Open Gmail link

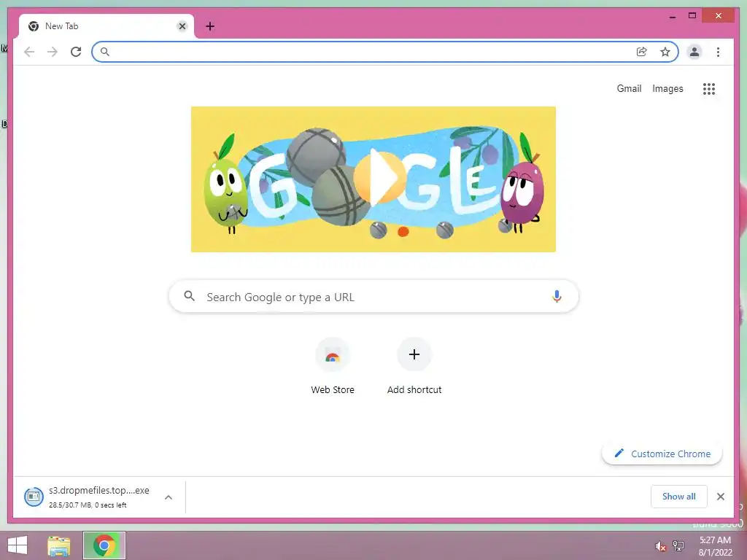[x=629, y=88]
